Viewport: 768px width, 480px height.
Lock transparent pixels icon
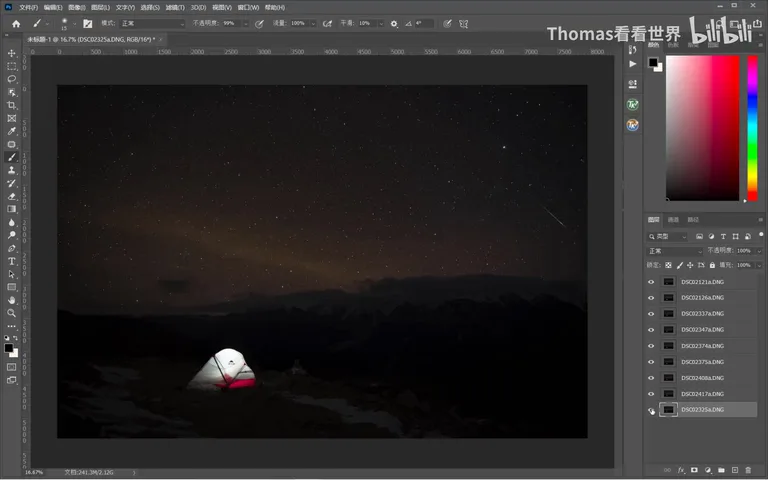point(669,265)
